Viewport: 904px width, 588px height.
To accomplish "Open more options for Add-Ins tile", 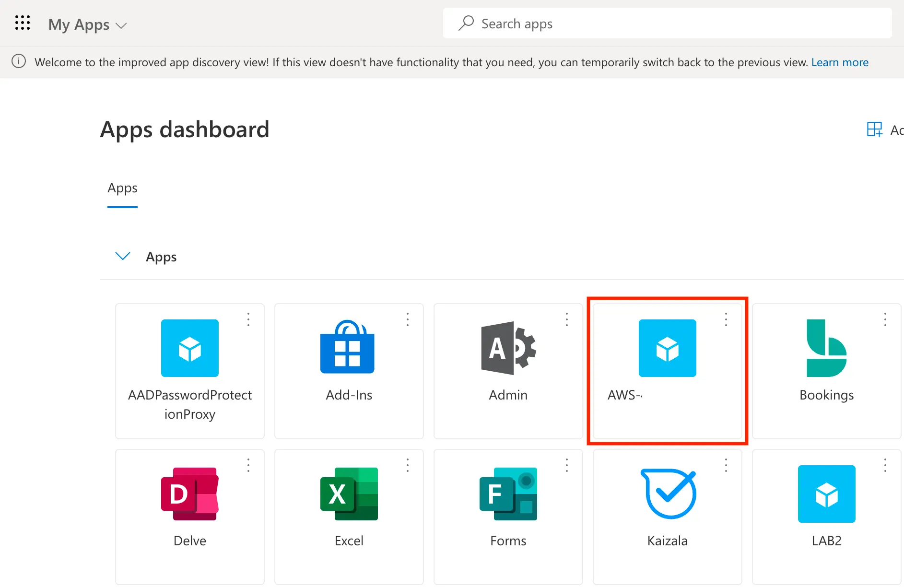I will (x=408, y=319).
